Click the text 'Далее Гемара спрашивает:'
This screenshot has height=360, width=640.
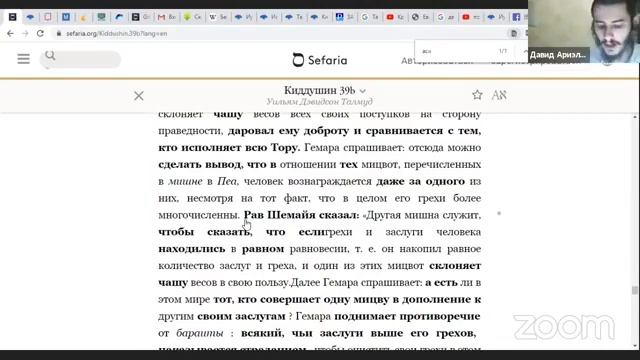356,282
